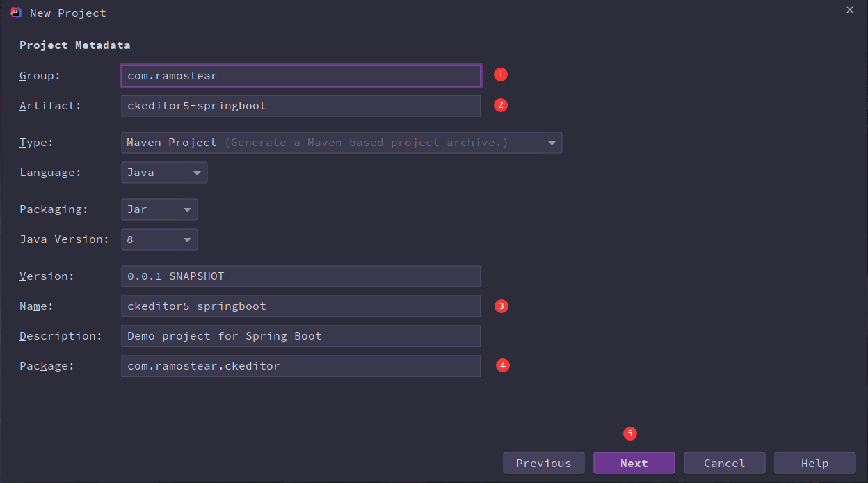The image size is (868, 483).
Task: Open the Packaging dropdown set to Jar
Action: 159,209
